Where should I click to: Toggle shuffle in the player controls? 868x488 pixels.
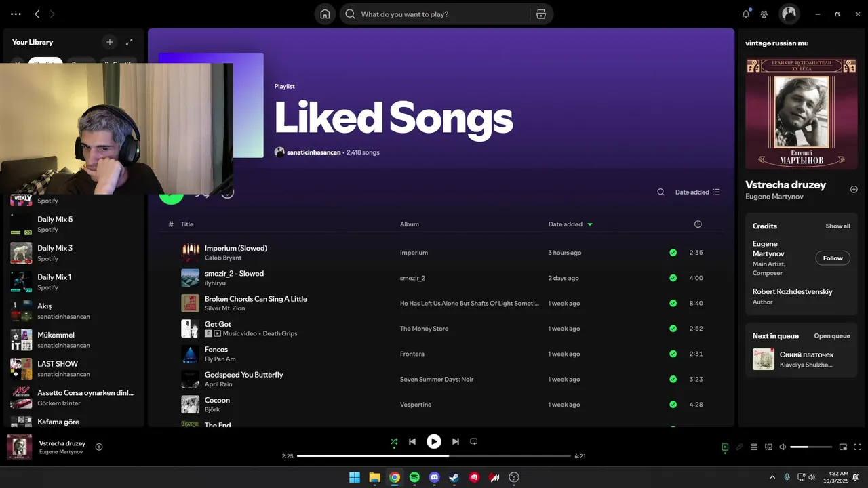pyautogui.click(x=394, y=442)
